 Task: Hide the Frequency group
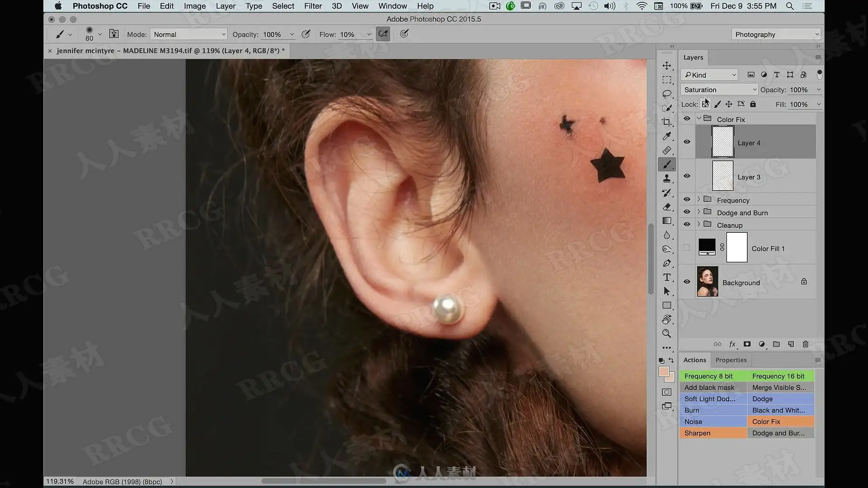687,199
